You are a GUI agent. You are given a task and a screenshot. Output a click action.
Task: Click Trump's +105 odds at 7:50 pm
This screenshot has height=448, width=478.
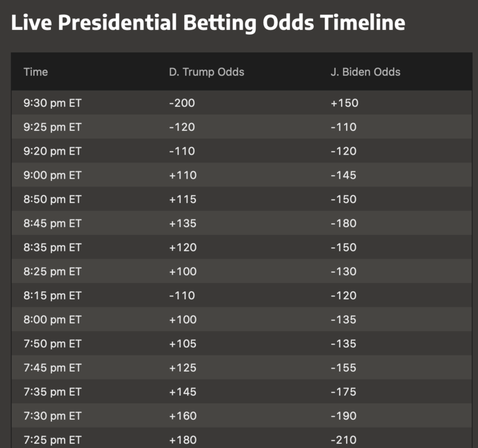[182, 344]
